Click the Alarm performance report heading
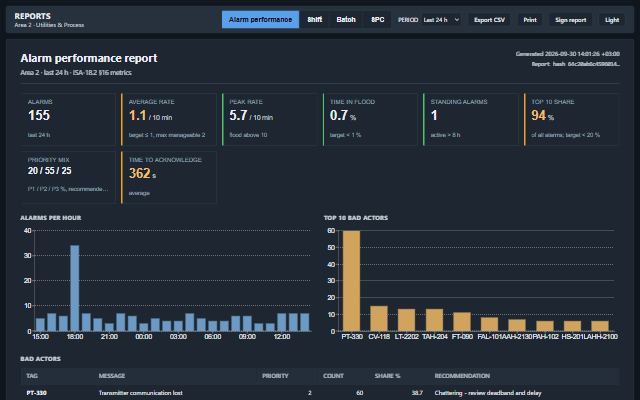 [89, 58]
